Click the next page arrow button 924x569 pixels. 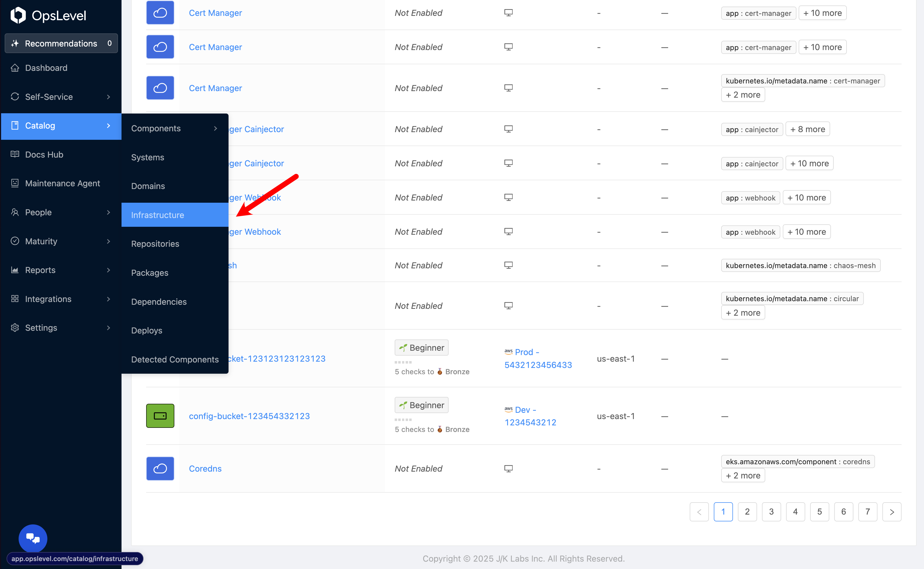[892, 512]
